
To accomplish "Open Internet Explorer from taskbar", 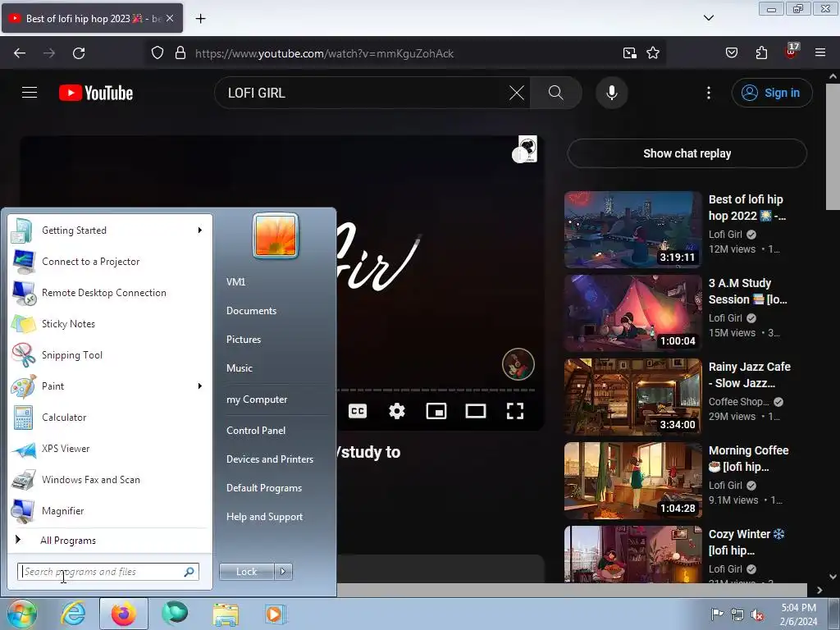I will [73, 614].
